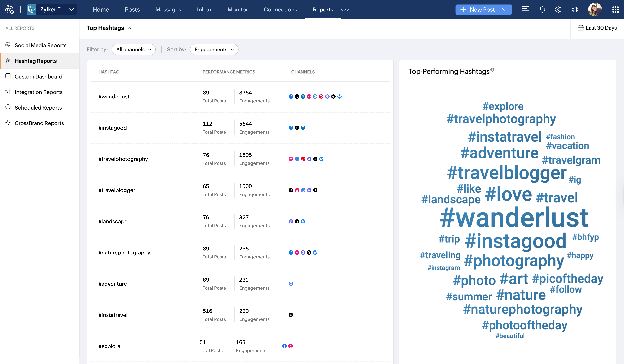Click the New Post button
This screenshot has width=624, height=364.
tap(477, 10)
